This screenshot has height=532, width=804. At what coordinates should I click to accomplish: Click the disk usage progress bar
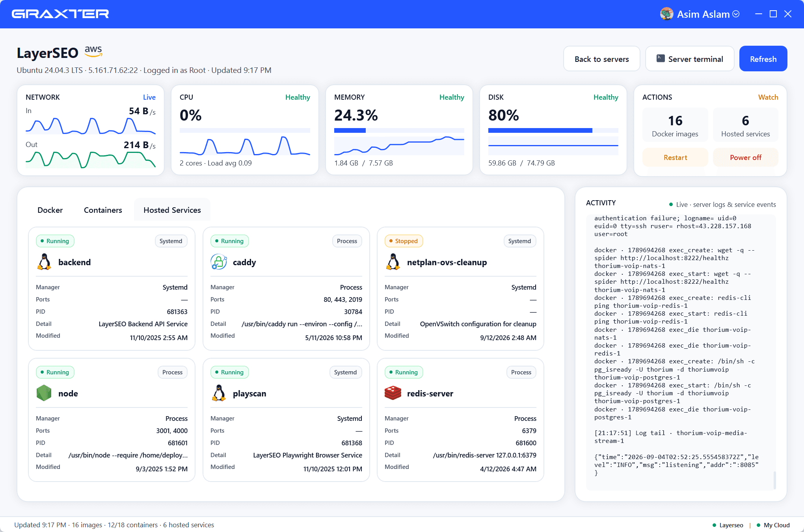(x=553, y=130)
